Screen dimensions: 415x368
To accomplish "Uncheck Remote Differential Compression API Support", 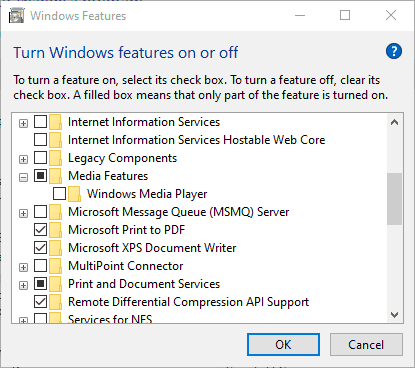I will point(41,302).
